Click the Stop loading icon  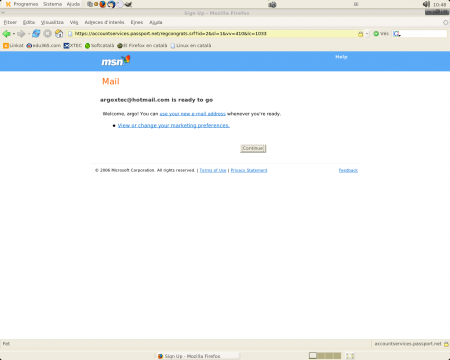[x=48, y=34]
